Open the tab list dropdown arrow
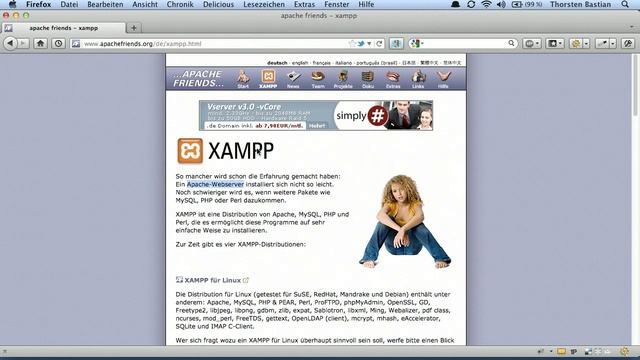 631,28
